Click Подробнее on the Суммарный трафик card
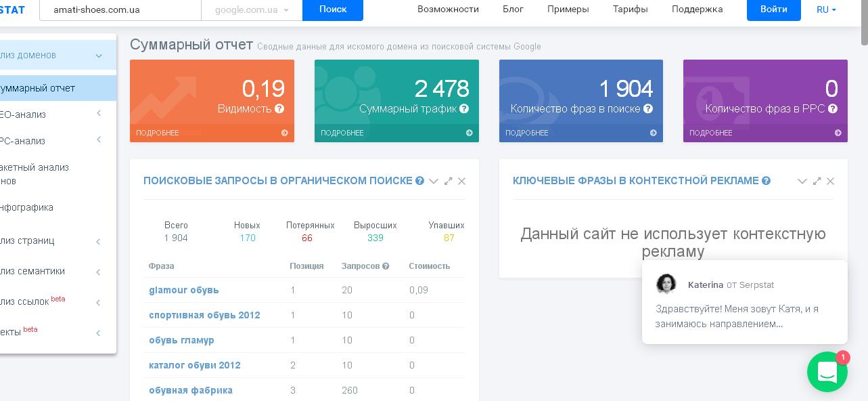This screenshot has height=401, width=868. click(342, 133)
